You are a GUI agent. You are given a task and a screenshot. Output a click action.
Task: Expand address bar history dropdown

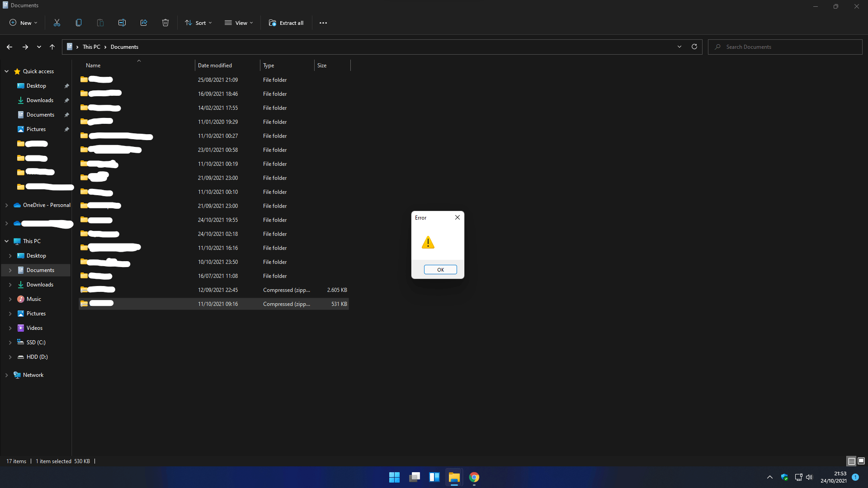[x=679, y=47]
